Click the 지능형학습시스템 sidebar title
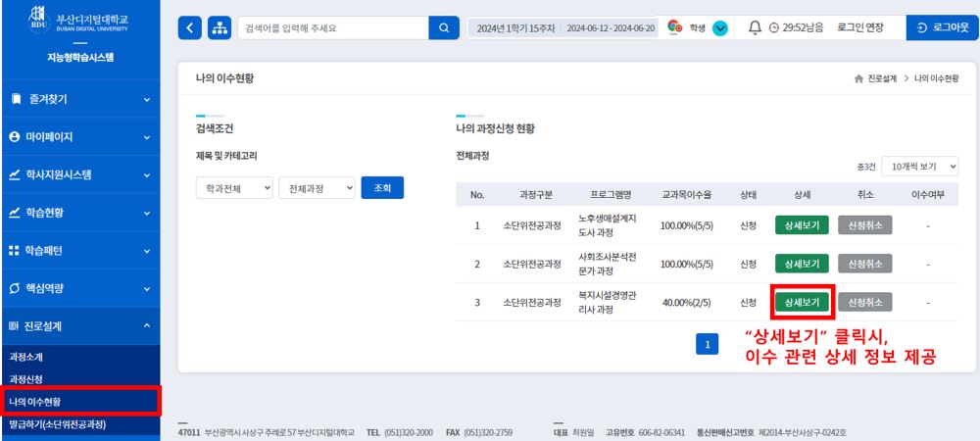Image resolution: width=980 pixels, height=441 pixels. tap(80, 58)
